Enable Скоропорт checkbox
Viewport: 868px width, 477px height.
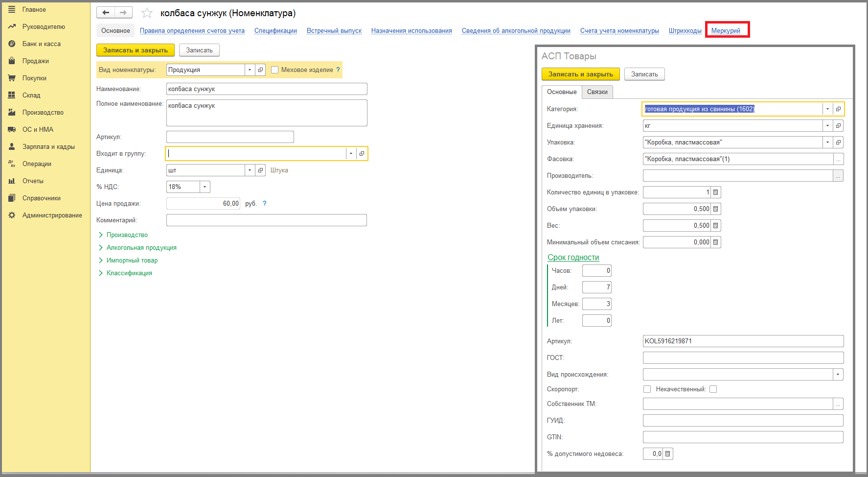pos(647,389)
